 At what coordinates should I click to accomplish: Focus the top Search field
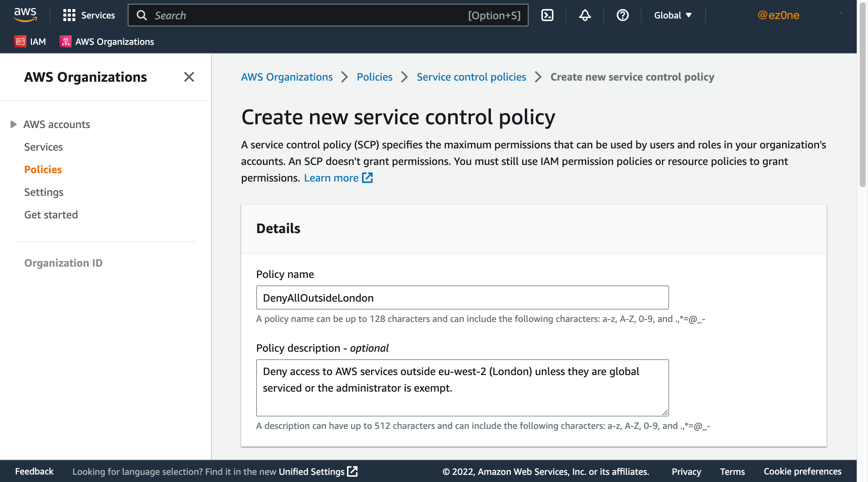(x=328, y=15)
